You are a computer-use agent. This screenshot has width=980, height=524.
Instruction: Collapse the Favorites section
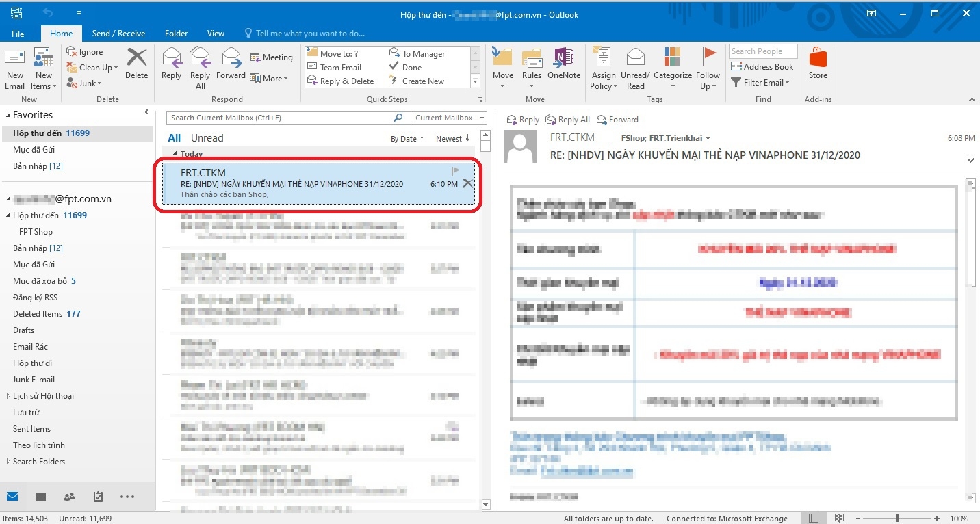[x=7, y=114]
